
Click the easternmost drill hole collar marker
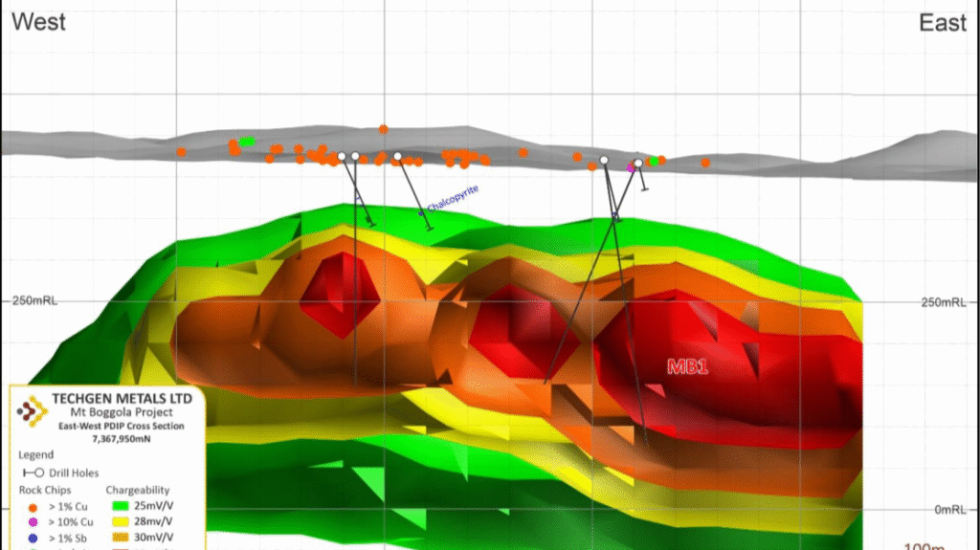tap(638, 164)
